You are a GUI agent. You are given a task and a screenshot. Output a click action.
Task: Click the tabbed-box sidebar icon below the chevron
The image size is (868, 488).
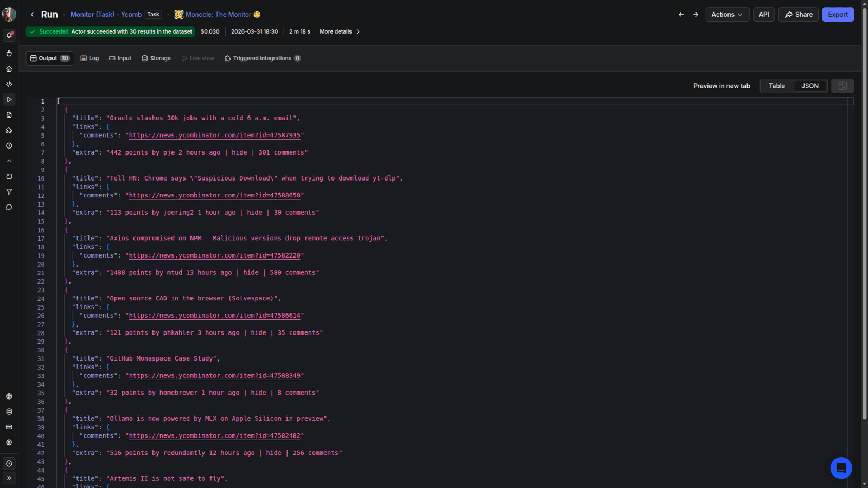tap(9, 176)
